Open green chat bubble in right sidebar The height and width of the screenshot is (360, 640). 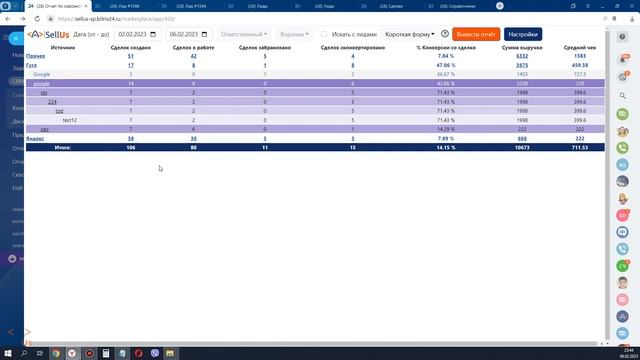[622, 114]
